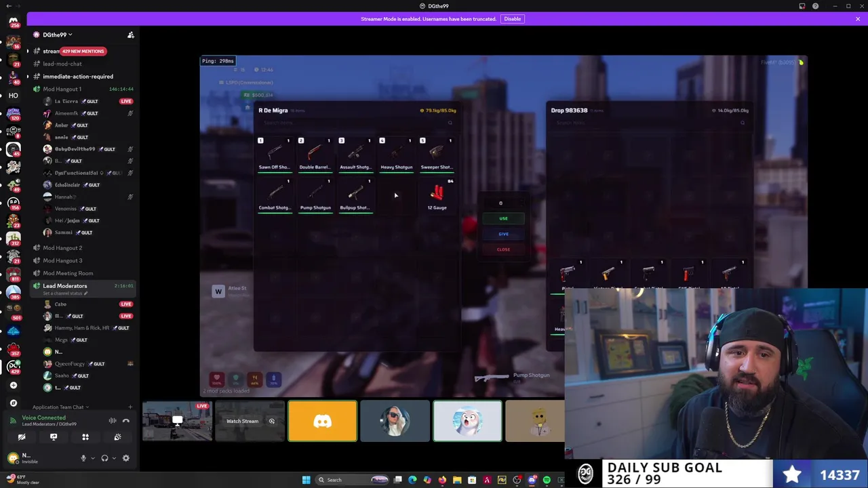Toggle headphone deafen

[x=104, y=458]
